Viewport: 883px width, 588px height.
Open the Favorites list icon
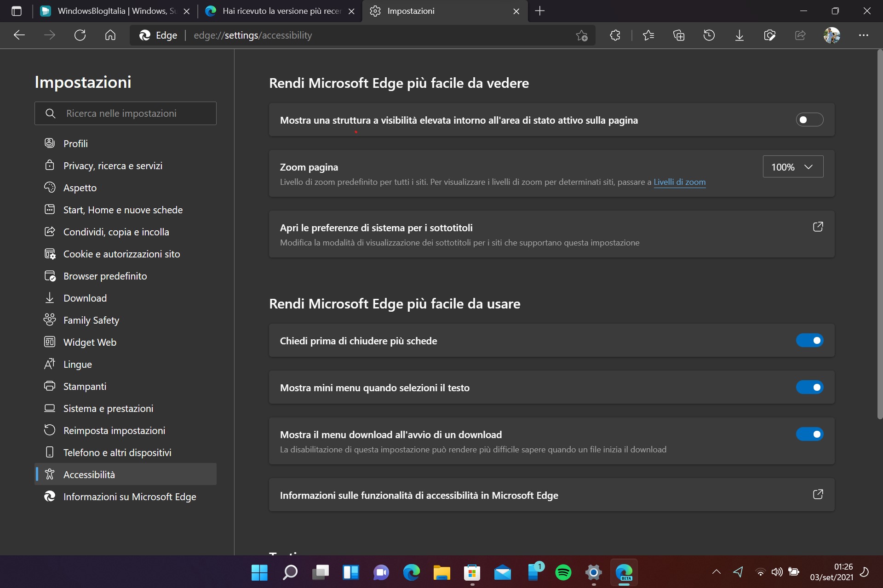(648, 35)
